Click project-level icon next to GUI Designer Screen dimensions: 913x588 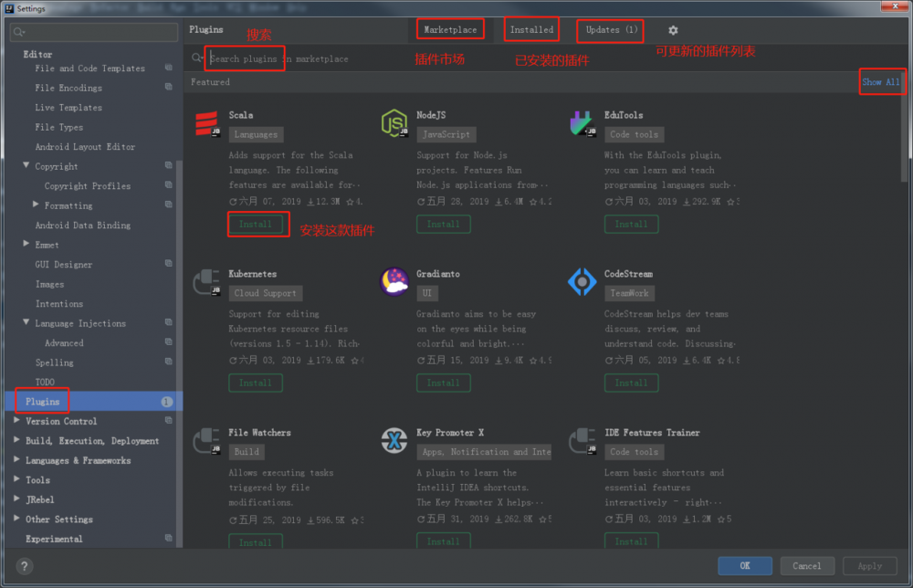tap(168, 264)
